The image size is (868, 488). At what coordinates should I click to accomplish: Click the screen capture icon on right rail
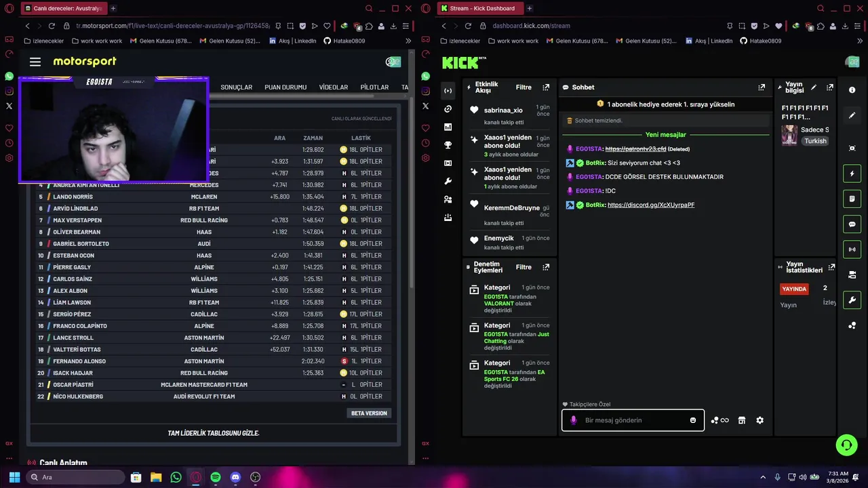(x=852, y=148)
